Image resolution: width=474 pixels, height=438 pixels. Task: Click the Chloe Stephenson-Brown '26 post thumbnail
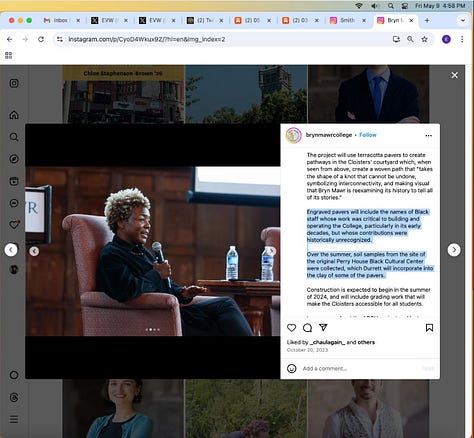[123, 94]
